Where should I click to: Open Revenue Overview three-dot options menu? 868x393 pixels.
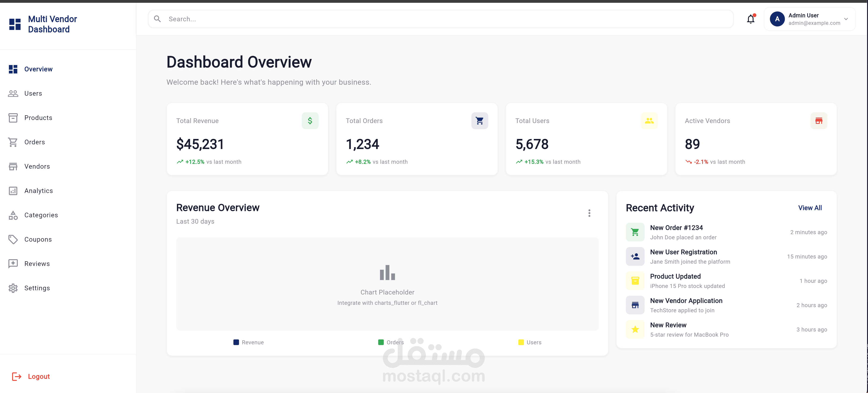click(x=589, y=213)
